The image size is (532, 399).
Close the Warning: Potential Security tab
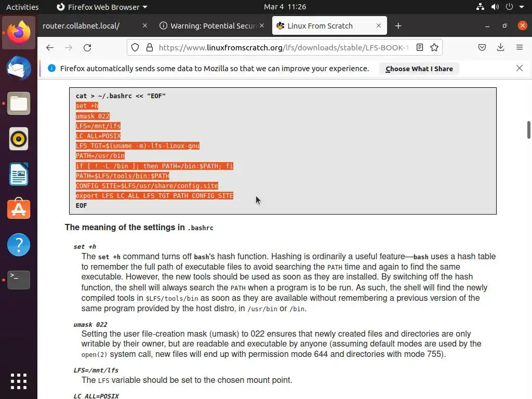(x=262, y=26)
